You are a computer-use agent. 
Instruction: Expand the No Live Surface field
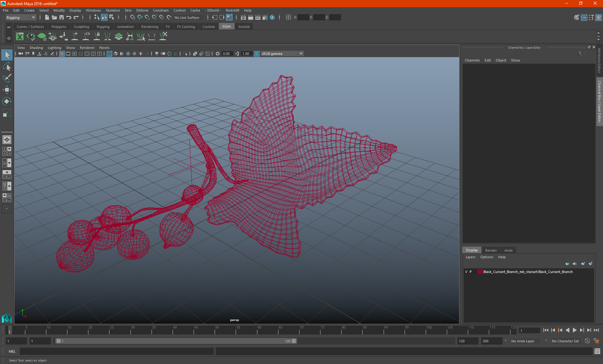click(x=189, y=18)
